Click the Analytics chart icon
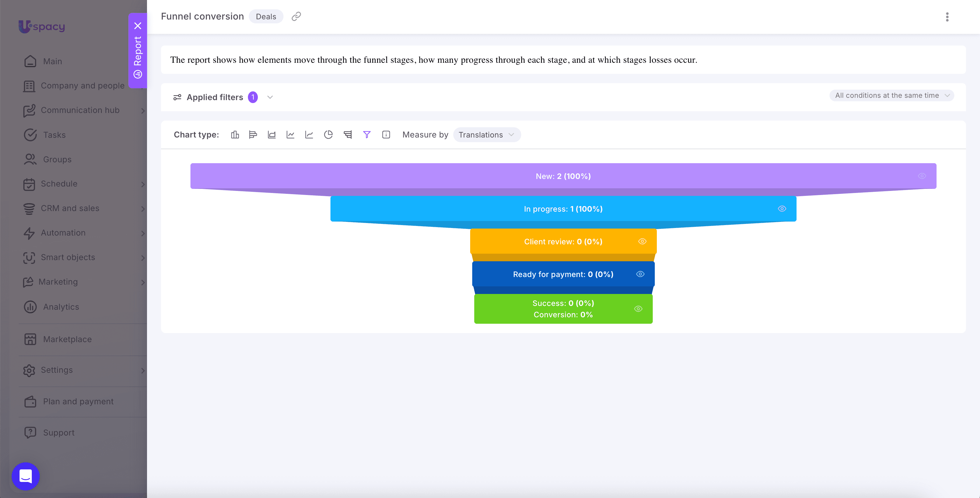980x498 pixels. coord(30,307)
